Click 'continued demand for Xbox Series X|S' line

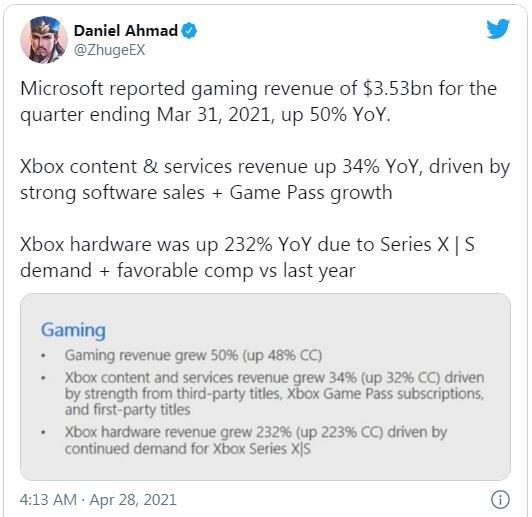pyautogui.click(x=188, y=449)
